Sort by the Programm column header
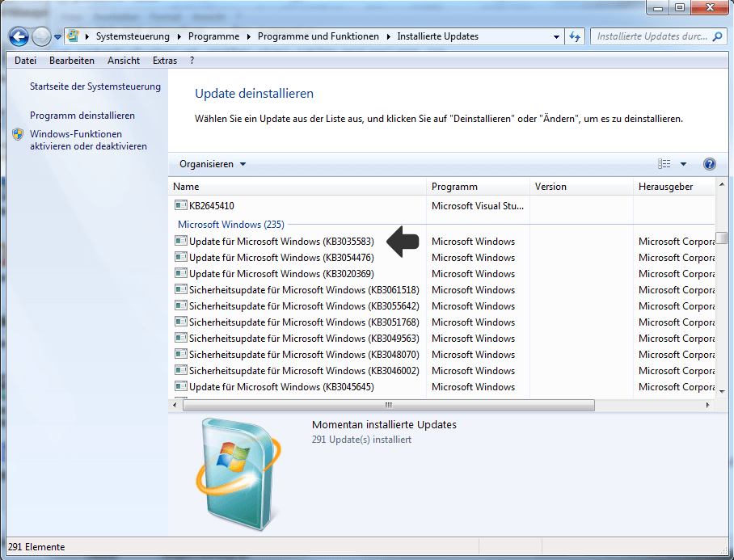 478,187
